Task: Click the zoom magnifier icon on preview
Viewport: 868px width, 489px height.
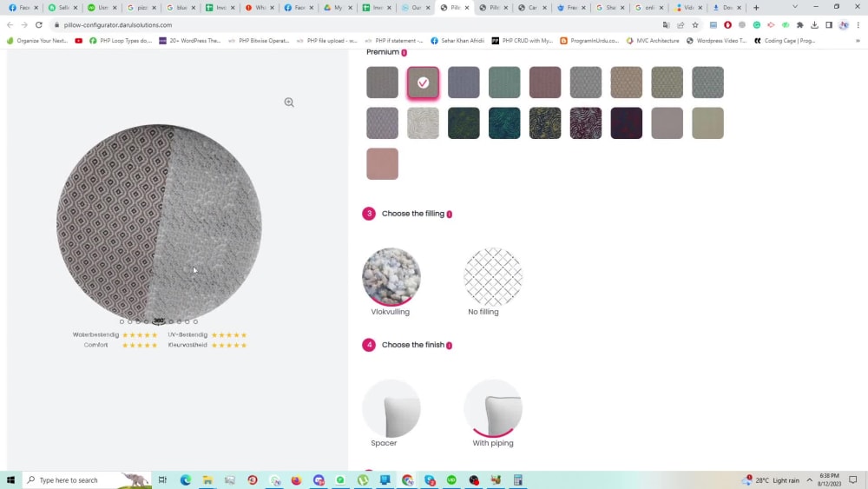Action: pos(289,102)
